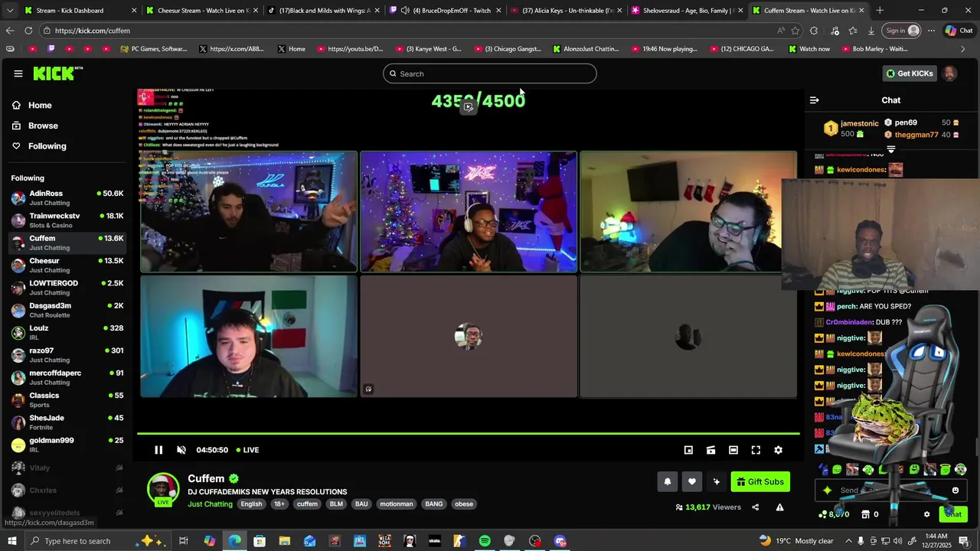980x551 pixels.
Task: Open Trainwreckstv channel in sidebar
Action: click(67, 220)
